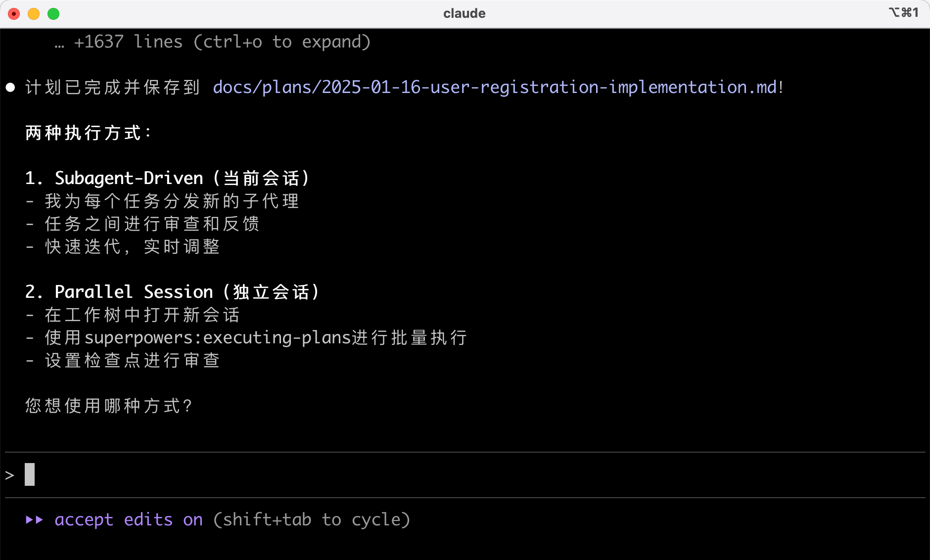
Task: Expand the '+1637 lines' collapsed output
Action: 213,42
